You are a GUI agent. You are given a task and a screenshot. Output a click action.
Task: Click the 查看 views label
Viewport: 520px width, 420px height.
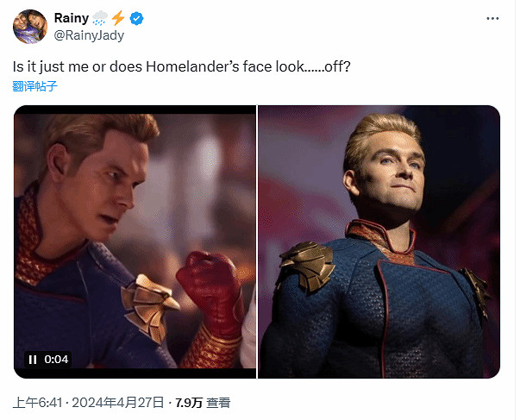[219, 402]
